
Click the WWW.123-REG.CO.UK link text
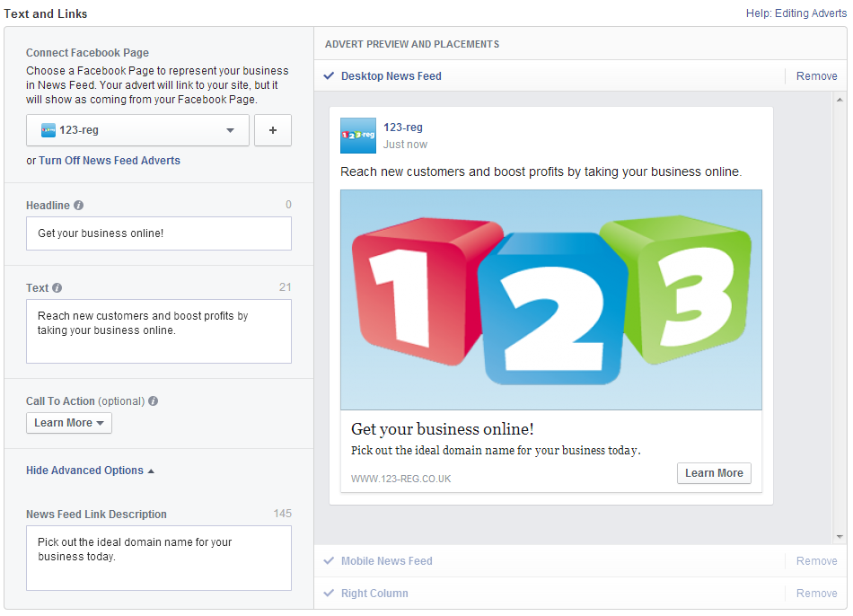[x=401, y=479]
